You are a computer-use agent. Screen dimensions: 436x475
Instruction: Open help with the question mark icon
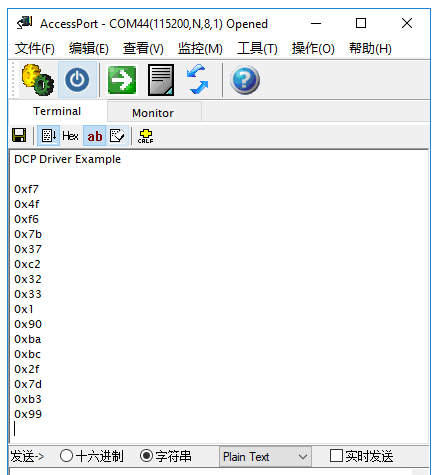(245, 80)
